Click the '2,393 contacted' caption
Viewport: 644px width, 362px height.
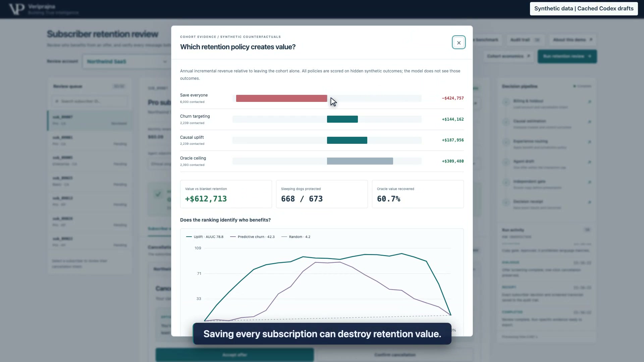coord(192,165)
